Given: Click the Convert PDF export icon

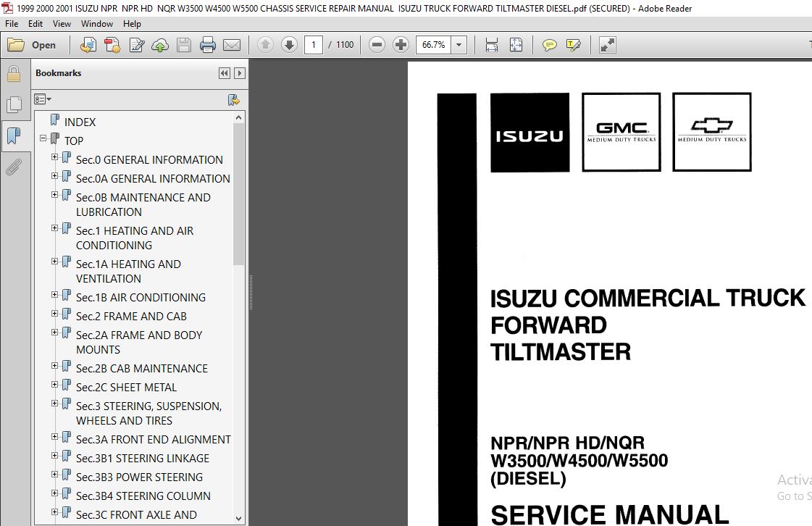Looking at the screenshot, I should pos(112,45).
